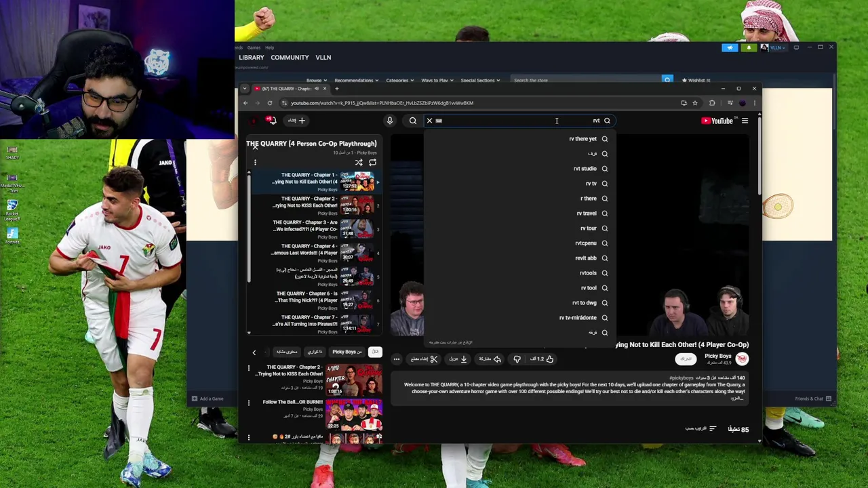Expand Steam Special Sections dropdown
The height and width of the screenshot is (488, 868).
click(x=480, y=81)
